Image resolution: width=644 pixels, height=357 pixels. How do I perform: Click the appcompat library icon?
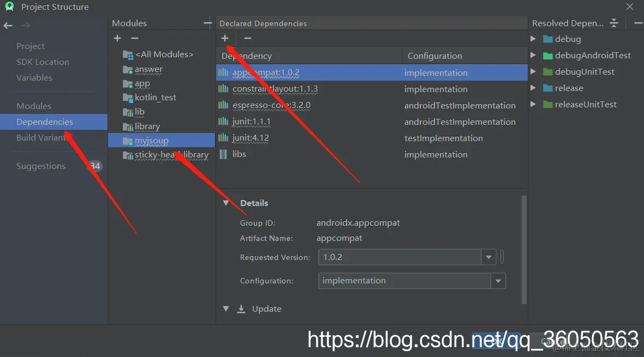[x=223, y=72]
